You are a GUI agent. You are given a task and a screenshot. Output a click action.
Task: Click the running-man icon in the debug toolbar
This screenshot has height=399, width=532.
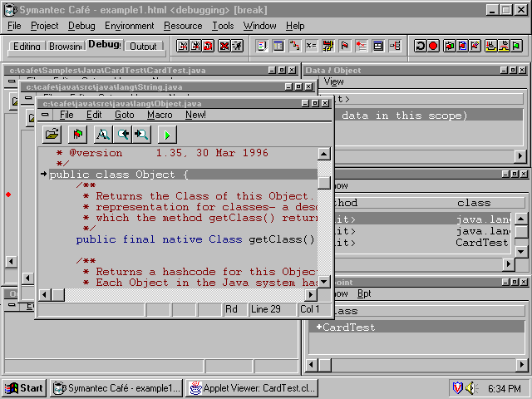pyautogui.click(x=237, y=46)
